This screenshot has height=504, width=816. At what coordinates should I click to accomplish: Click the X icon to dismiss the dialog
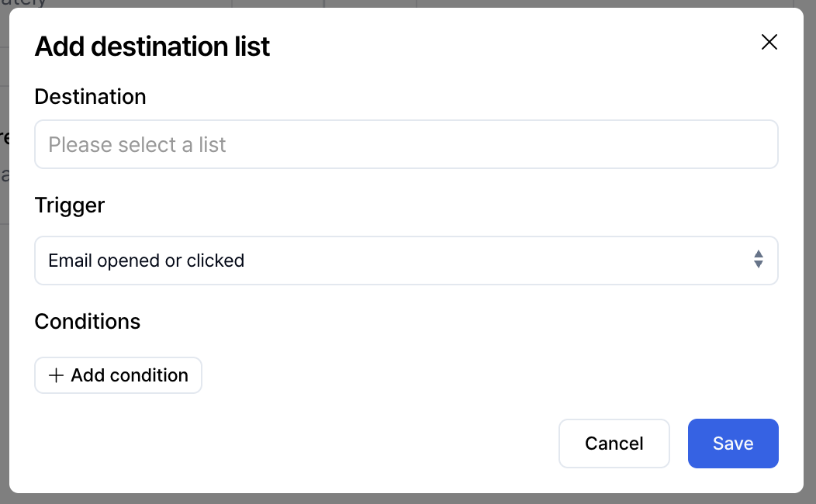(769, 42)
